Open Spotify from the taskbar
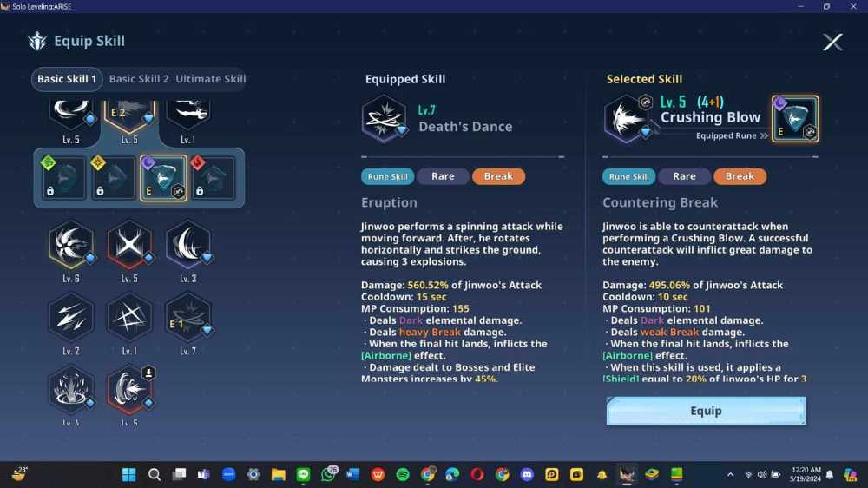 click(403, 475)
